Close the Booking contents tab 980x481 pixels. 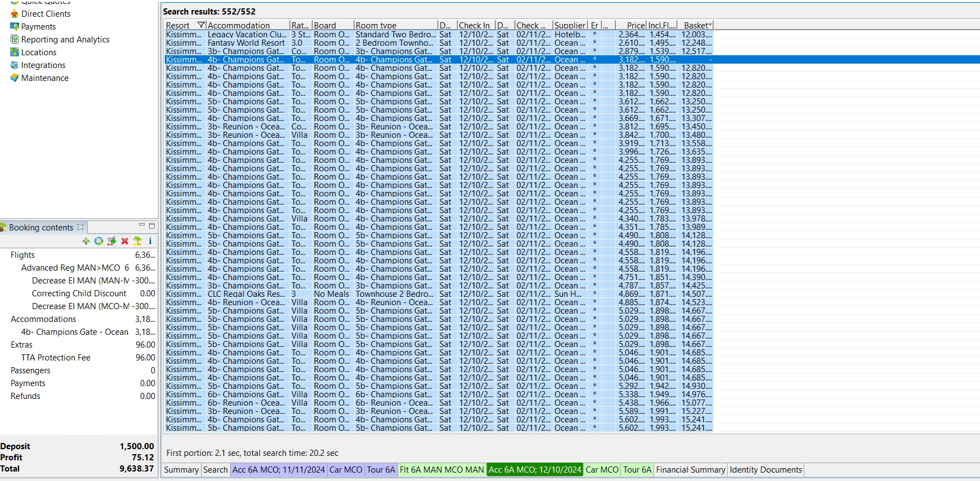pyautogui.click(x=80, y=227)
